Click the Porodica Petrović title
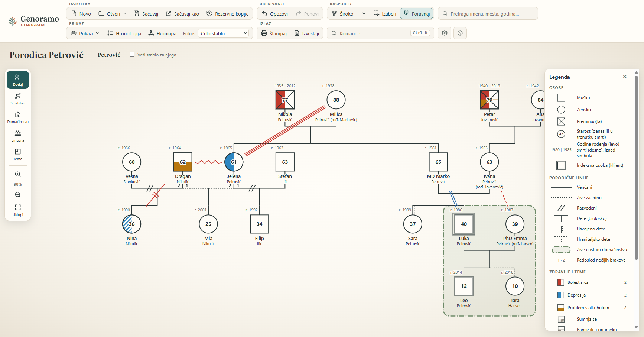Viewport: 644px width, 337px height. (46, 55)
